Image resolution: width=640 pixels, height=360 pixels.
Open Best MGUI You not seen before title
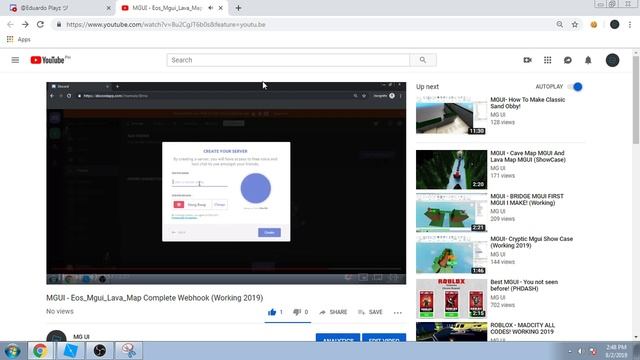click(x=524, y=285)
